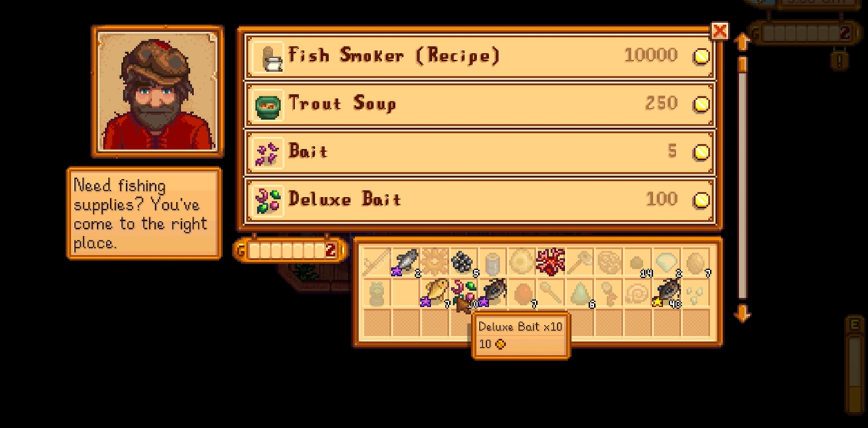
Task: Click the shop list scroll down arrow
Action: [742, 314]
